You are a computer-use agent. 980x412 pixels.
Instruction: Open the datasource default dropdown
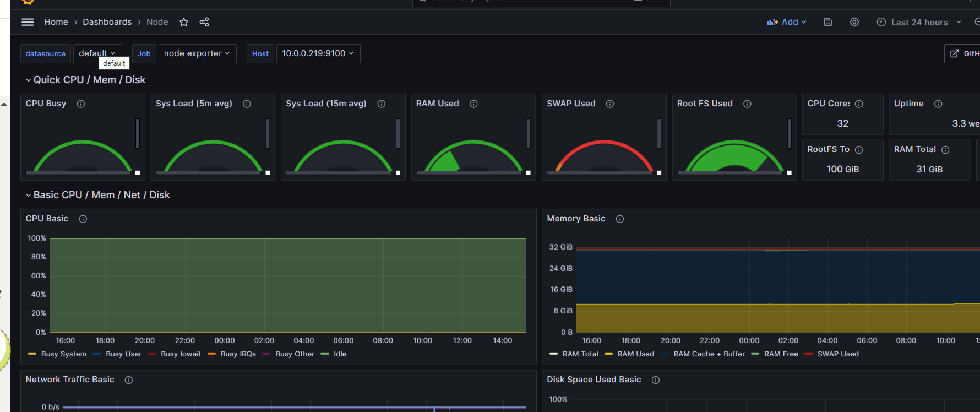97,53
